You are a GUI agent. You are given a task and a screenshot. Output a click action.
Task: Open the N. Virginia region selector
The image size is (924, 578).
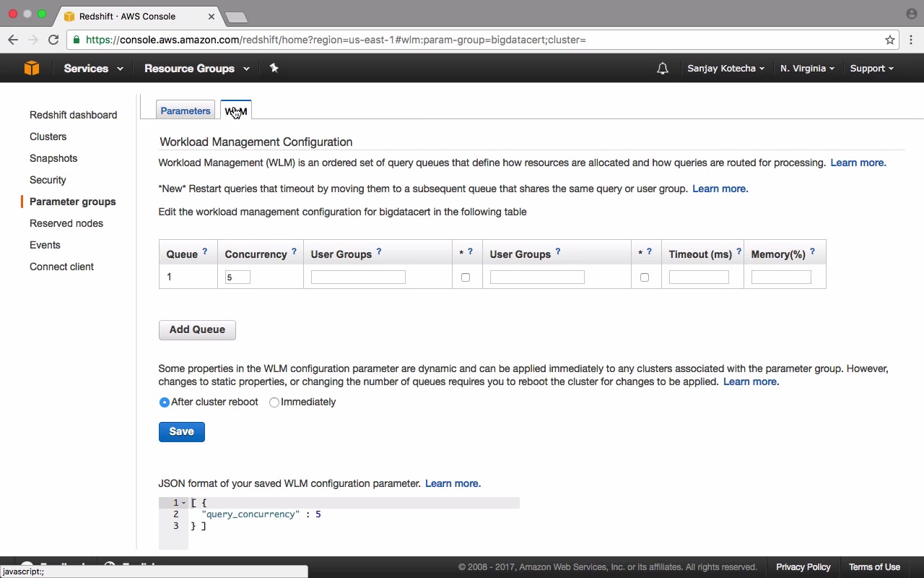[x=807, y=69]
